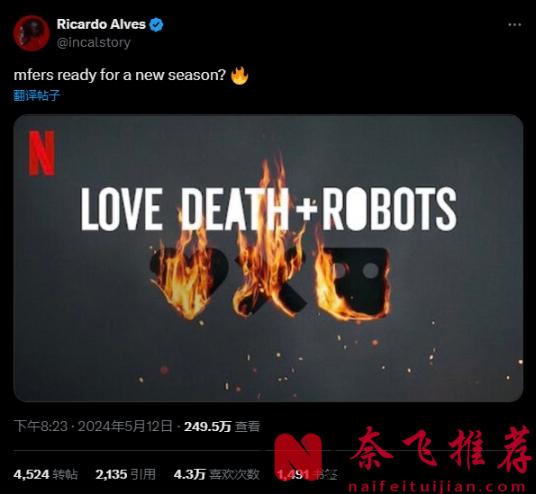Click the 奈飞推荐 watermark Netflix logo
Viewport: 536px width, 494px height.
(x=299, y=456)
